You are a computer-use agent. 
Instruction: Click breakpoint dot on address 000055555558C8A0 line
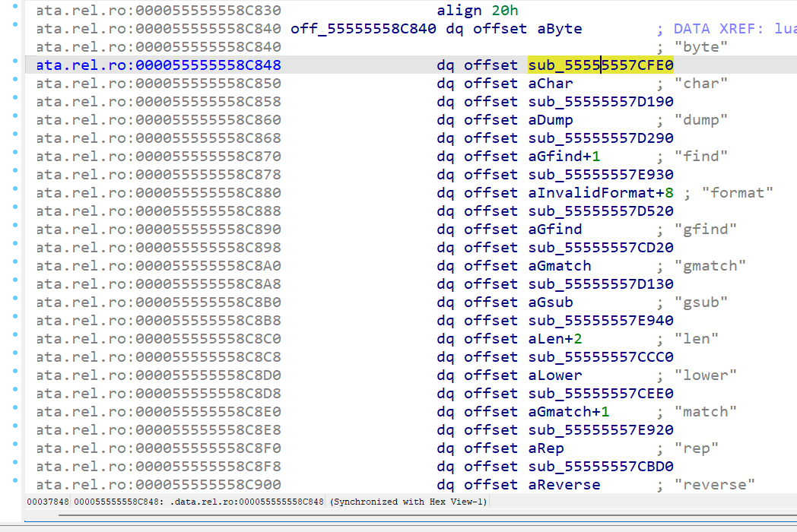[17, 263]
